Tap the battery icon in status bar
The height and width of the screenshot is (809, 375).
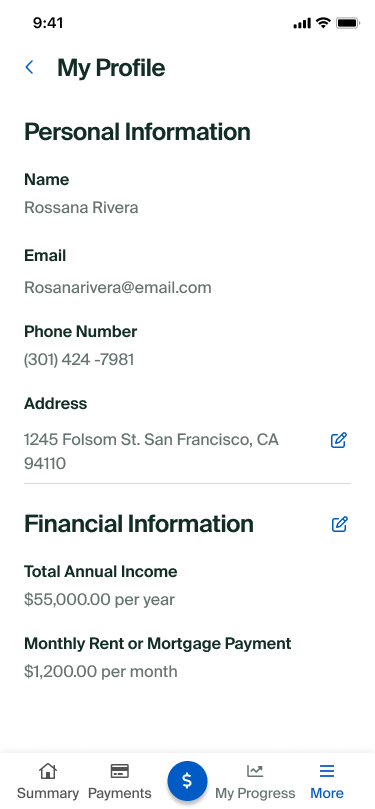point(348,23)
